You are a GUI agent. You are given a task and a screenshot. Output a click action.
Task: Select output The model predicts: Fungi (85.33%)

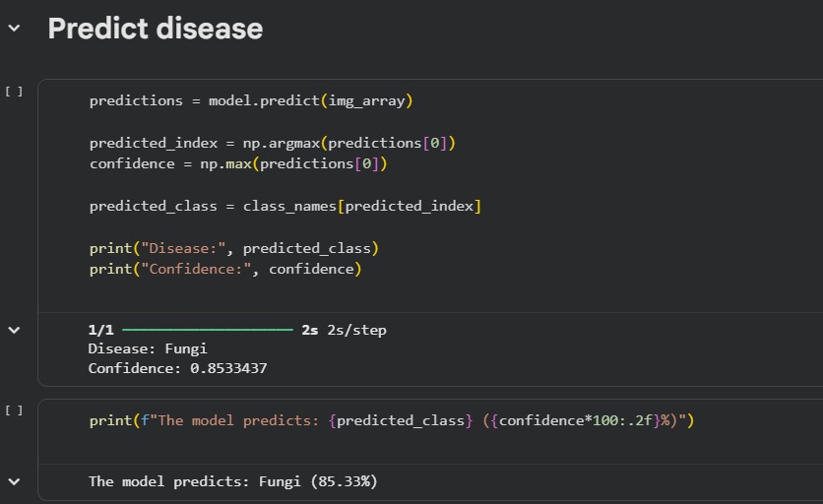click(232, 481)
